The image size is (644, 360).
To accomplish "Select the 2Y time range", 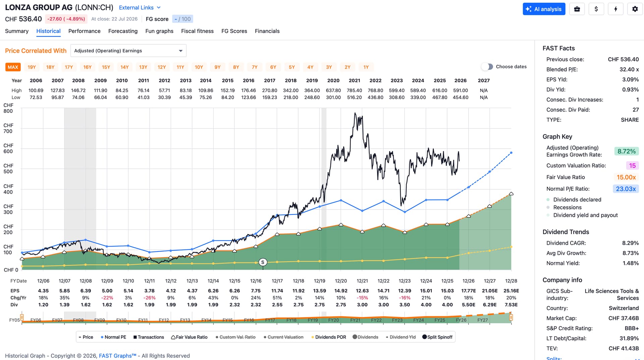I will pyautogui.click(x=347, y=67).
